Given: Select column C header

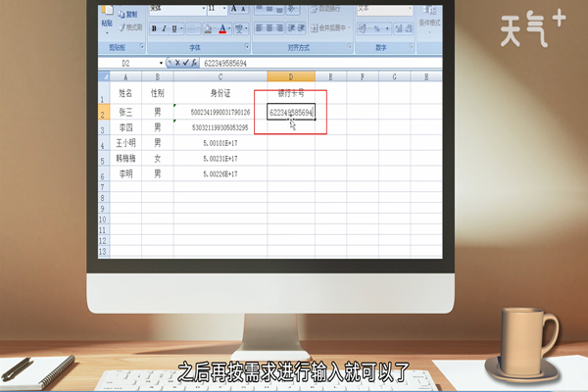Looking at the screenshot, I should pyautogui.click(x=220, y=76).
